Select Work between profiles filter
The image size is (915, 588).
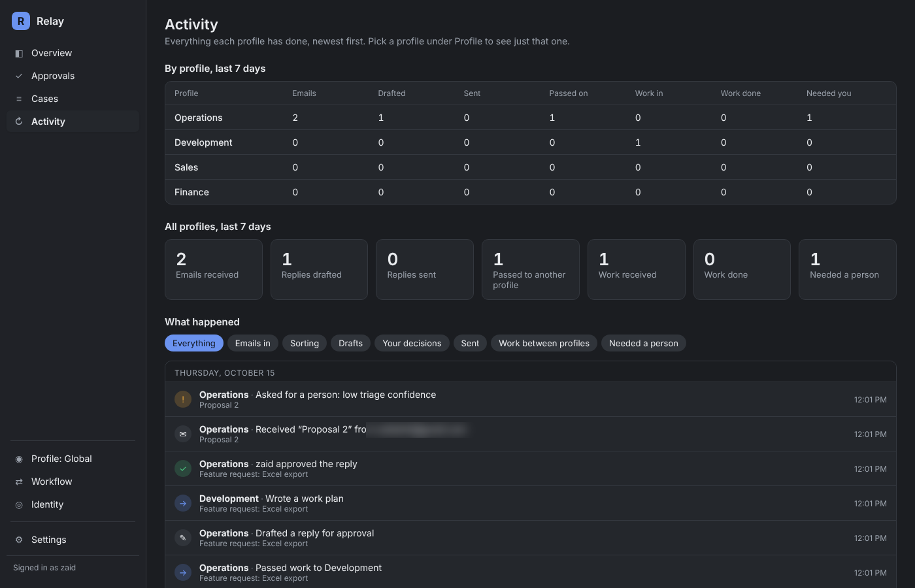coord(544,343)
